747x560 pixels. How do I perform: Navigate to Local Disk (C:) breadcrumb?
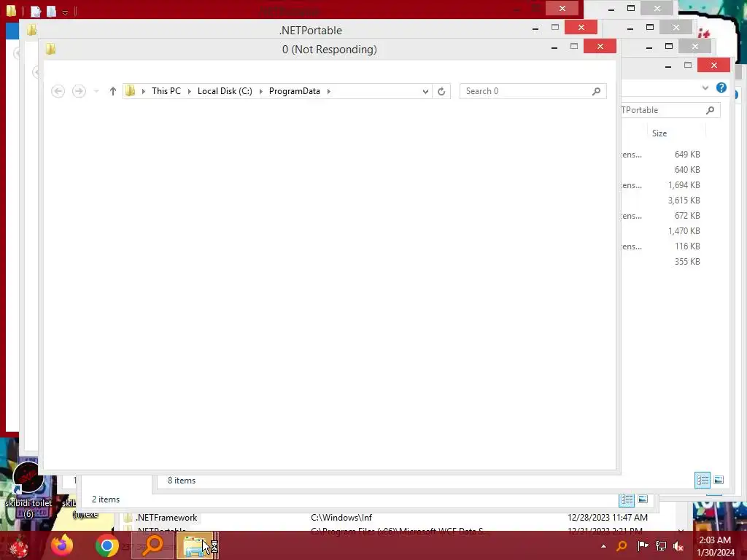[x=225, y=91]
